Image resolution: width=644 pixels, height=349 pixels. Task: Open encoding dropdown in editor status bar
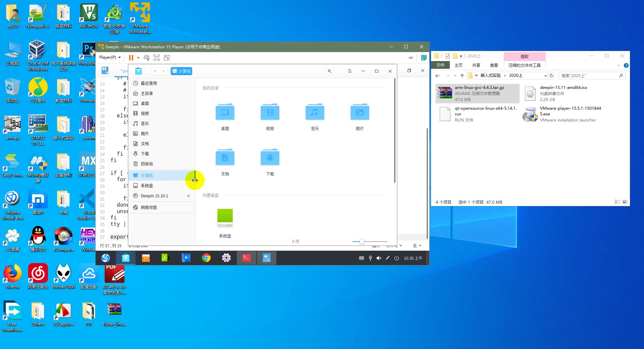tap(394, 246)
